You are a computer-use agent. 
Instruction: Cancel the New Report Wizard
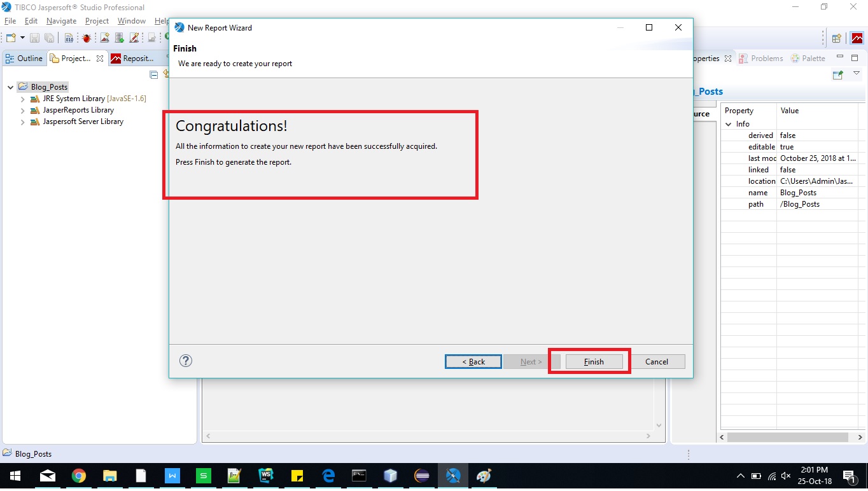click(x=657, y=361)
